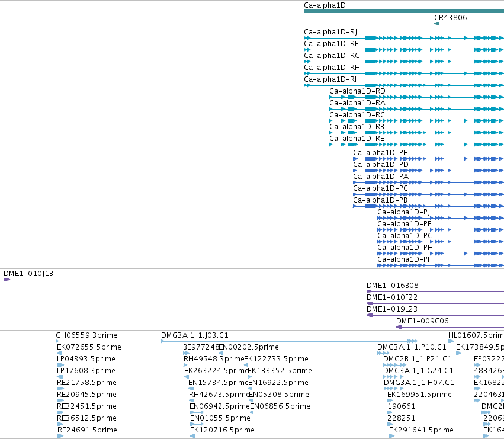Click the EK122733.5prime EST label
The width and height of the screenshot is (504, 439).
pyautogui.click(x=276, y=359)
